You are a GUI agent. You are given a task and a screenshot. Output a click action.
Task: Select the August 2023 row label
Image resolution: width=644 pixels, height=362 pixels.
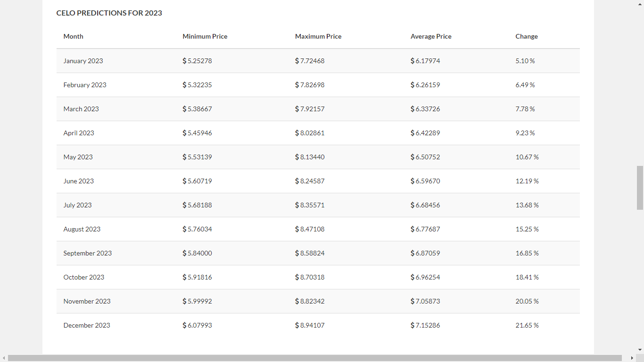82,229
